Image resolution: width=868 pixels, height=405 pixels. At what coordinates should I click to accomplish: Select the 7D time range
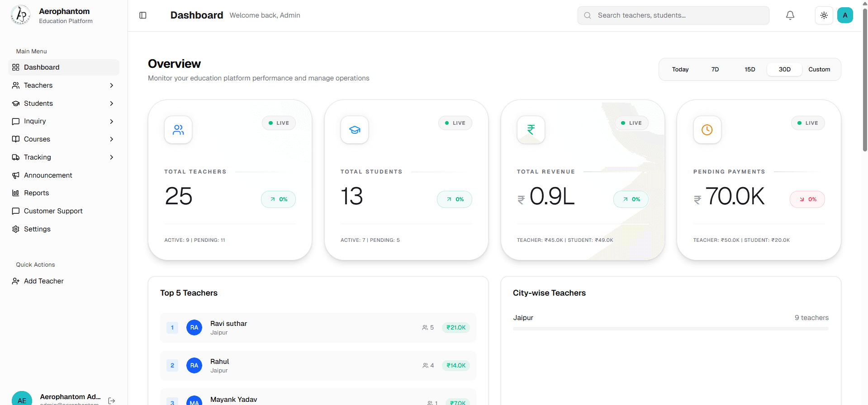(715, 70)
